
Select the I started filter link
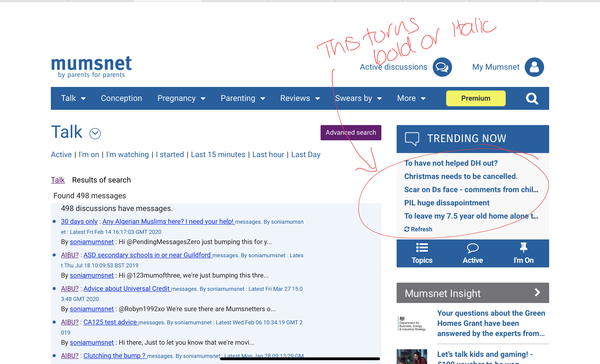pos(170,155)
